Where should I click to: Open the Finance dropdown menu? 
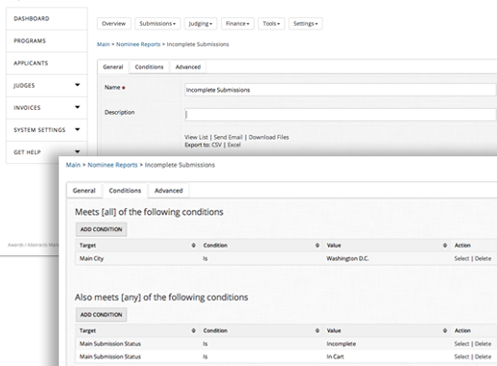(237, 24)
